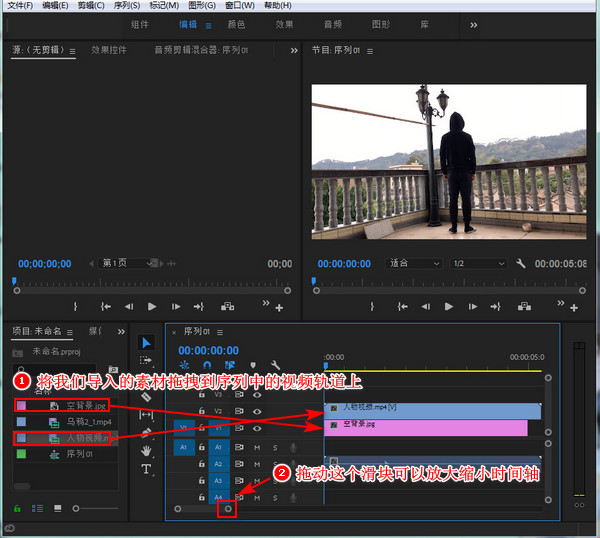This screenshot has height=538, width=600.
Task: Toggle V1 track output eye
Action: pos(257,428)
